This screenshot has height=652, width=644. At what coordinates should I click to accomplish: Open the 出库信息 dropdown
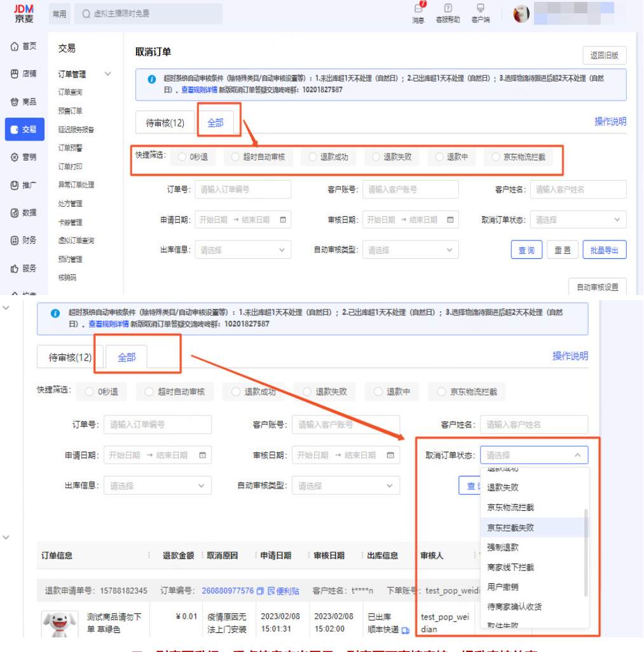click(x=242, y=249)
